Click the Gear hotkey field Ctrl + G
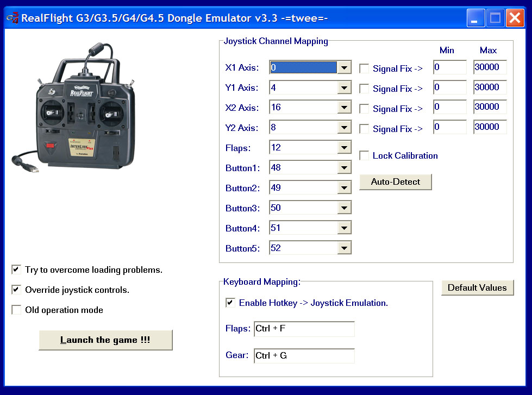 [x=304, y=356]
